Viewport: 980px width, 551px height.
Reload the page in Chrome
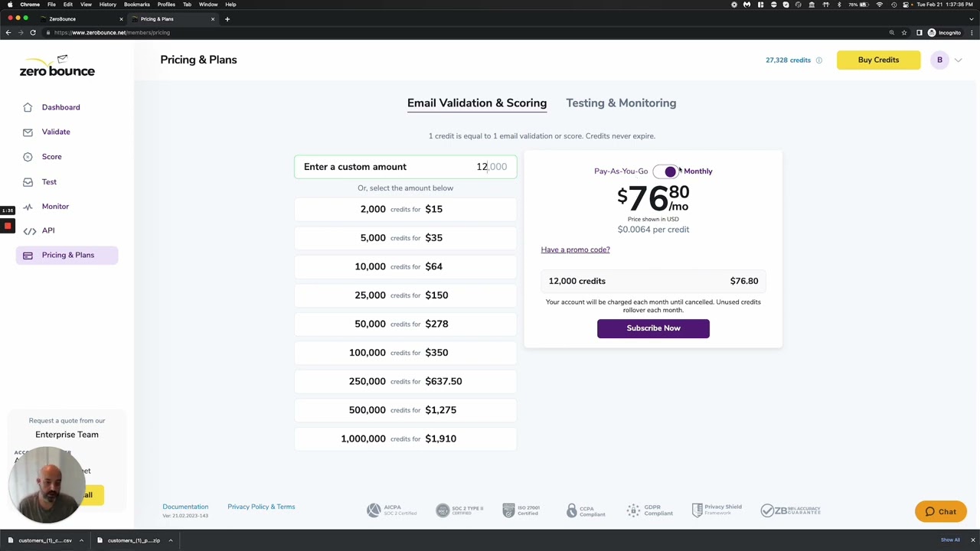tap(33, 32)
